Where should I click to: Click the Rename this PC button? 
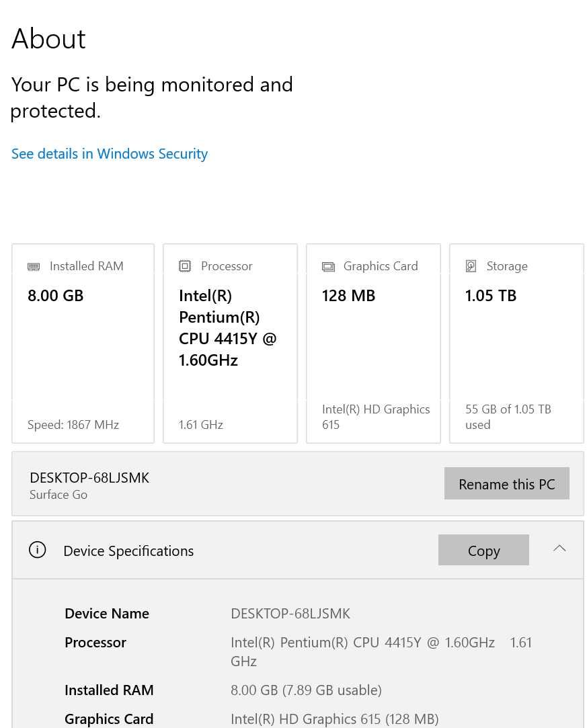pyautogui.click(x=507, y=483)
